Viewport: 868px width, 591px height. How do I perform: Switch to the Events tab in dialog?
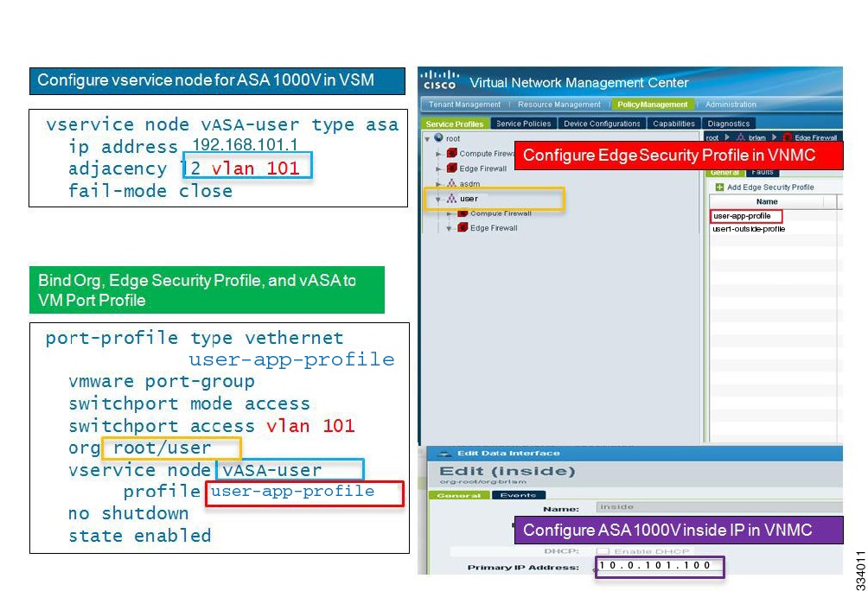click(518, 495)
